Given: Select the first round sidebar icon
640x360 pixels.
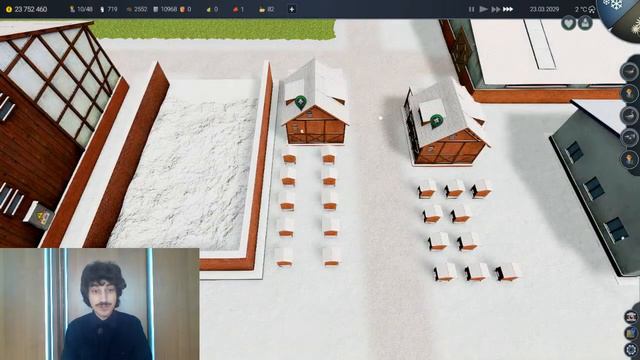Looking at the screenshot, I should [629, 72].
